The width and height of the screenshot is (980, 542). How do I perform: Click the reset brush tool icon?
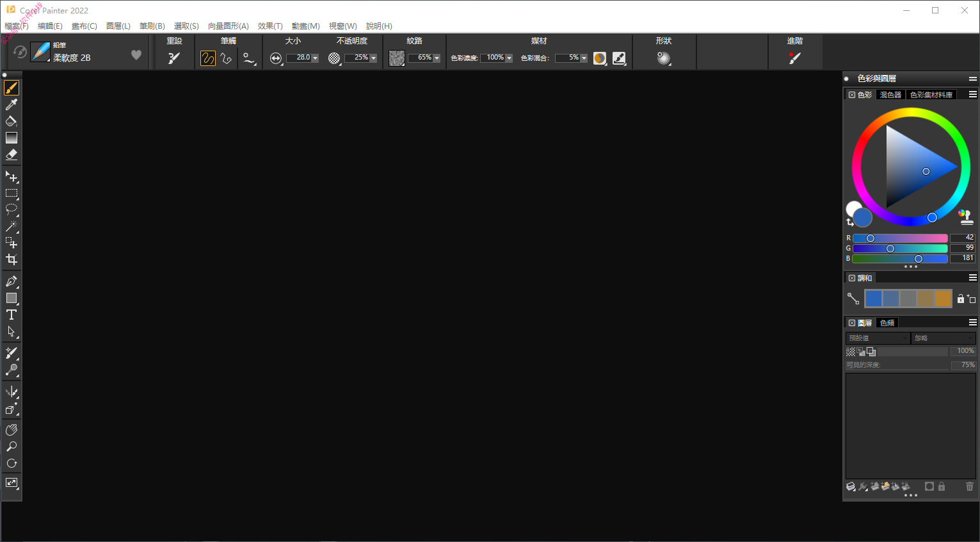coord(174,58)
